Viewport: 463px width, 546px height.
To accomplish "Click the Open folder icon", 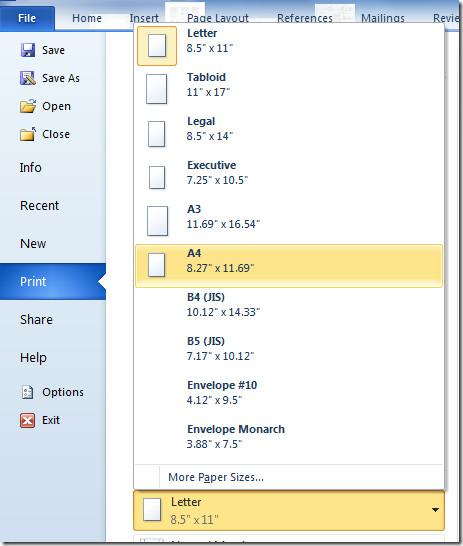I will (x=28, y=106).
